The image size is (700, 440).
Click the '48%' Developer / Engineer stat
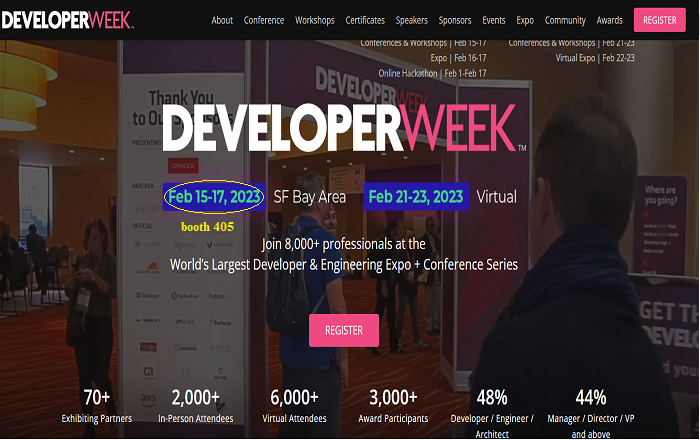coord(492,397)
